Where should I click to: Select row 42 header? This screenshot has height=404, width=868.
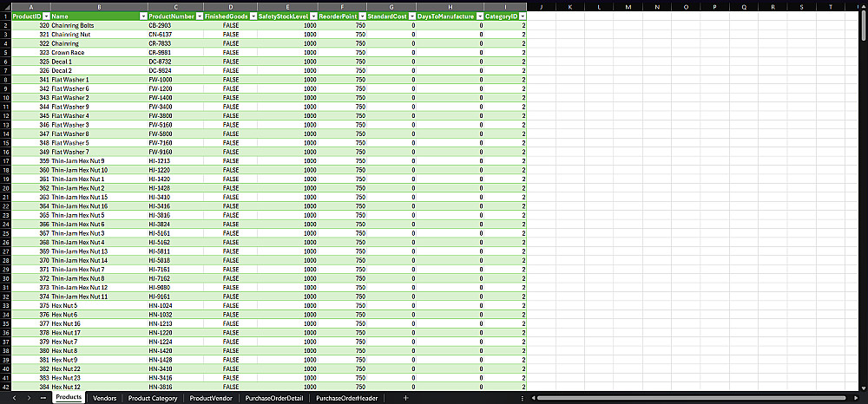pyautogui.click(x=5, y=387)
